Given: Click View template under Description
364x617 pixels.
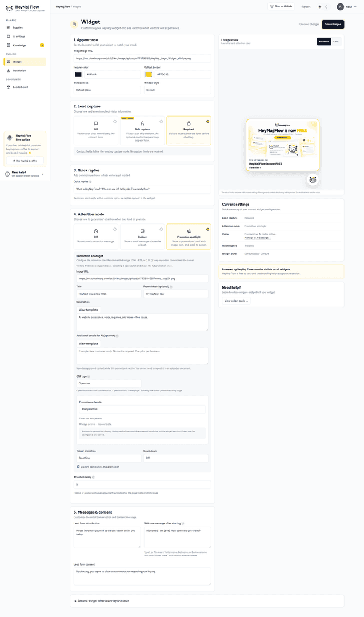Looking at the screenshot, I should (89, 310).
